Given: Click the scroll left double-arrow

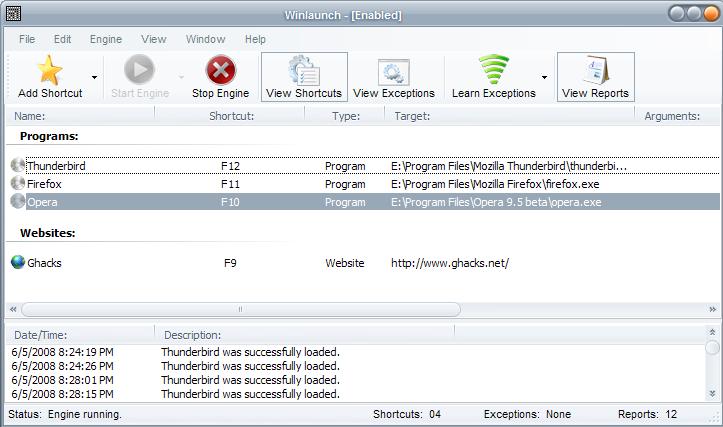Looking at the screenshot, I should pos(13,309).
